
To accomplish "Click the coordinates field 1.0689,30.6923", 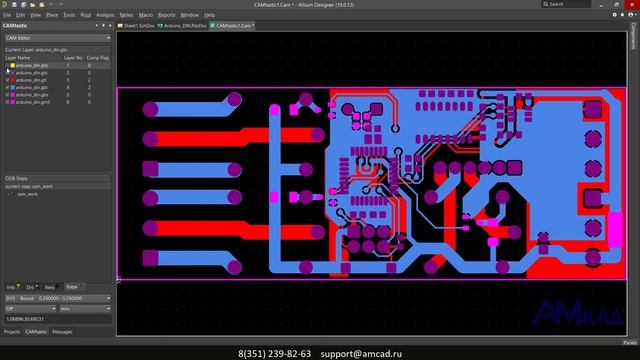I will [58, 319].
